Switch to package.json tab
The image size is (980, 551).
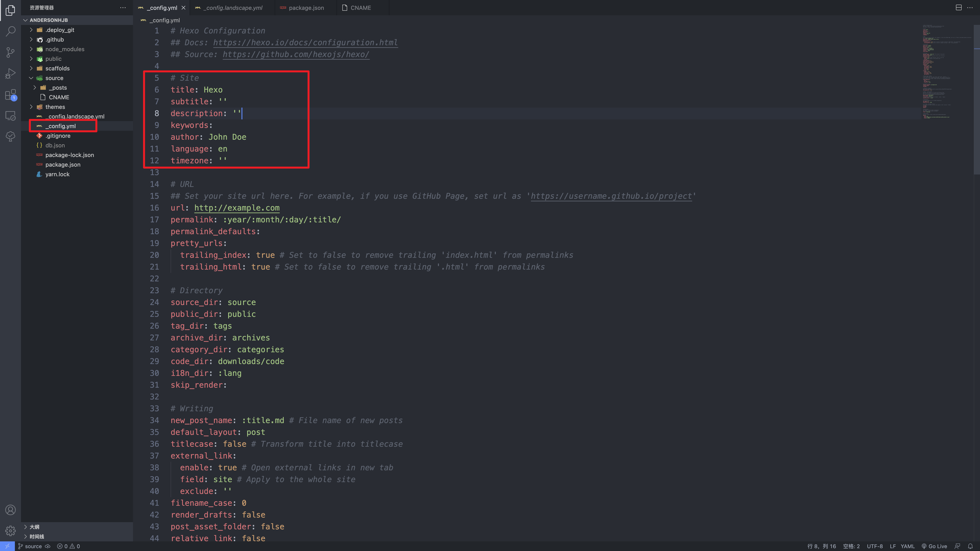[306, 8]
